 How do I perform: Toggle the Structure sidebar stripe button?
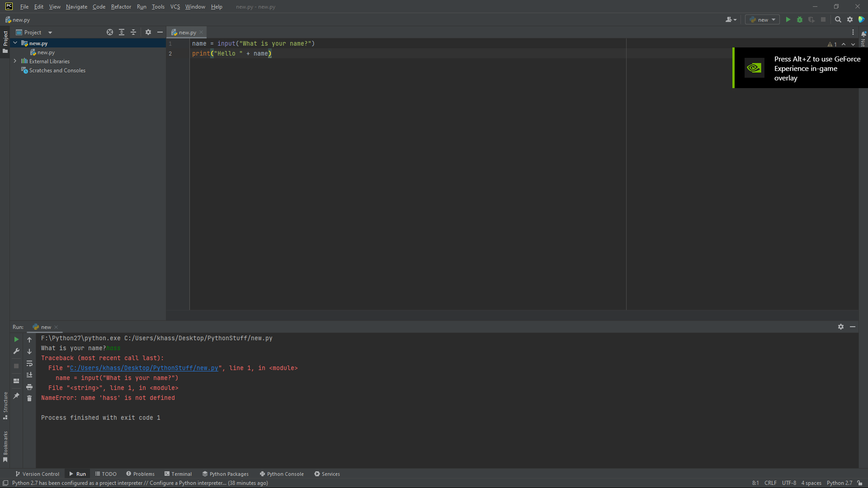coord(5,405)
